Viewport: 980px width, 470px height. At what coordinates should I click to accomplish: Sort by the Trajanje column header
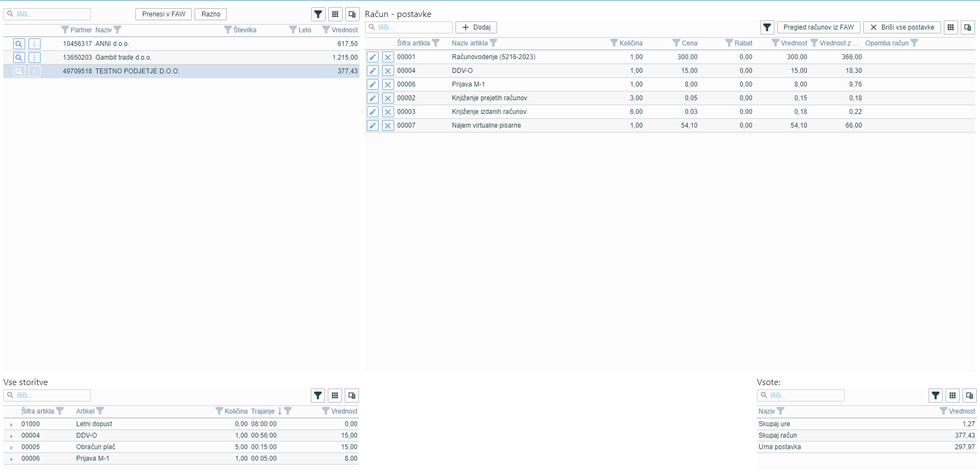pos(263,411)
